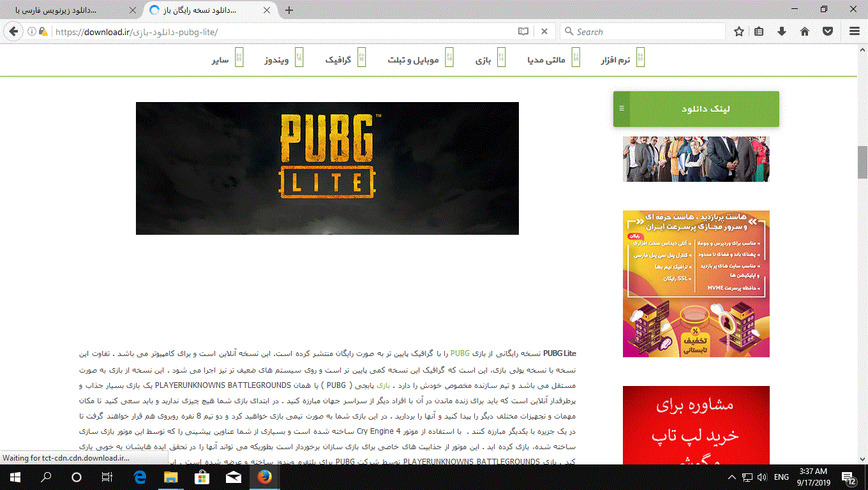The image size is (868, 490).
Task: Bookmark this page with star icon
Action: pos(739,31)
